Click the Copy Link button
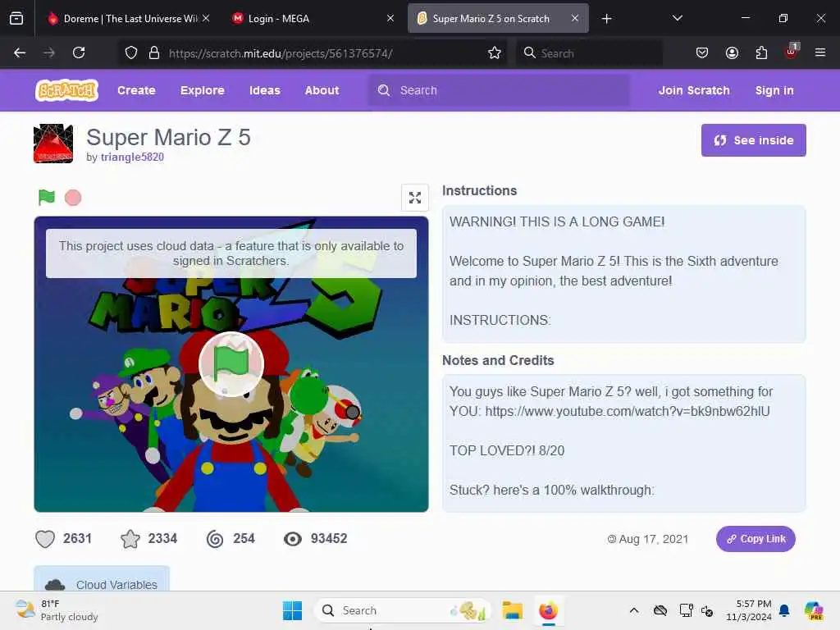This screenshot has width=840, height=630. [x=756, y=539]
